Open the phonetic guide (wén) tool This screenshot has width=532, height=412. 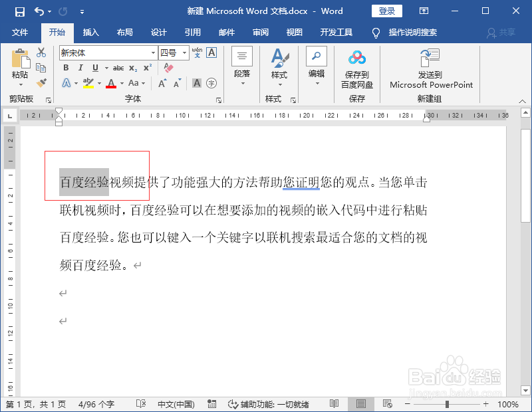(197, 52)
